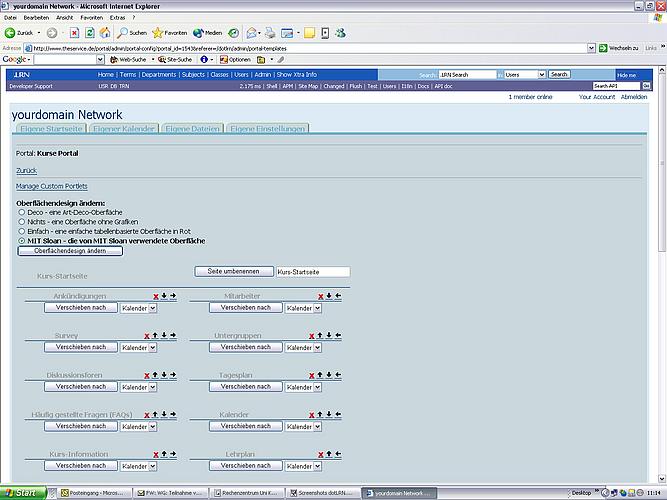Click Verschieben nach button under Ankündigungen
The height and width of the screenshot is (500, 667).
coord(81,308)
